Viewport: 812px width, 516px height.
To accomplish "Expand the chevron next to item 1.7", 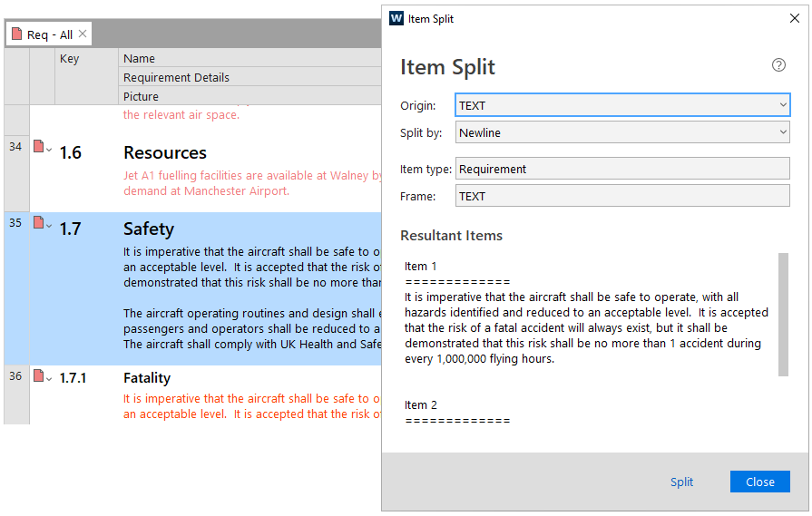I will pos(49,226).
